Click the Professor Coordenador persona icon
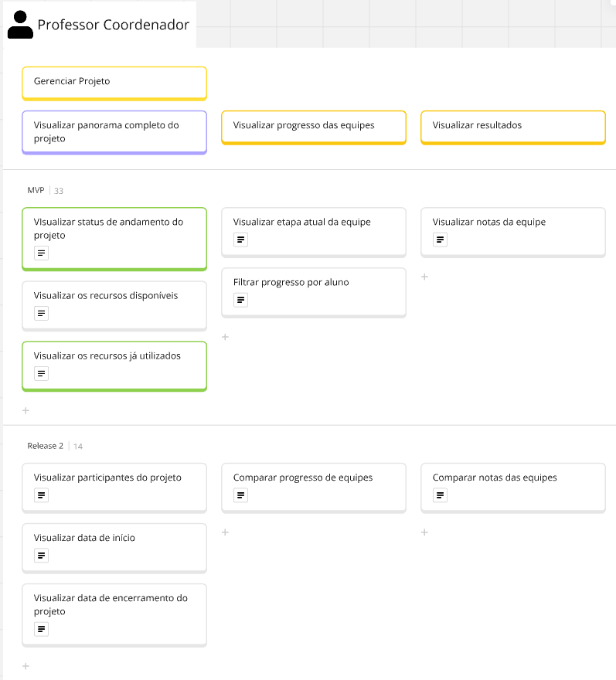This screenshot has width=616, height=680. coord(20,25)
